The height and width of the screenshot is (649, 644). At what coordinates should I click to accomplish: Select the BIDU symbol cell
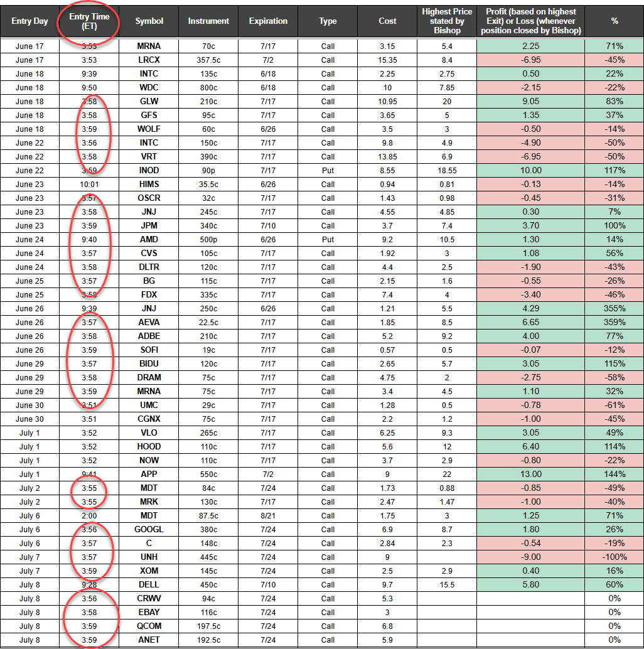click(x=149, y=364)
